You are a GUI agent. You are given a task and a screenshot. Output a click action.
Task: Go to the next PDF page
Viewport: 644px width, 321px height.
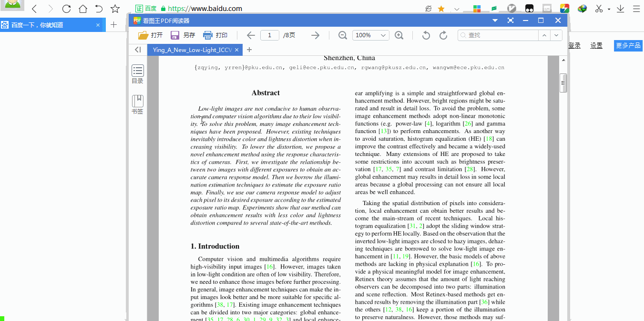point(315,35)
